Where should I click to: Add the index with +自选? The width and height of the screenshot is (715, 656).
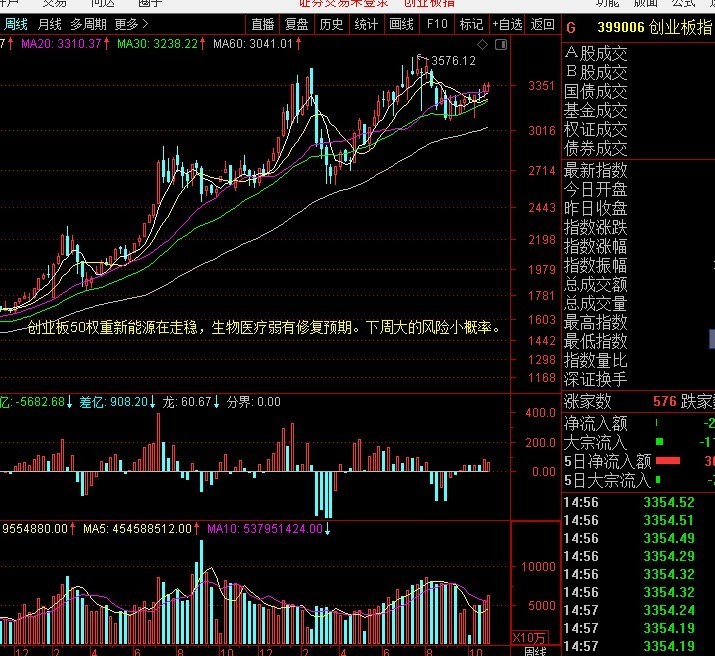(507, 24)
